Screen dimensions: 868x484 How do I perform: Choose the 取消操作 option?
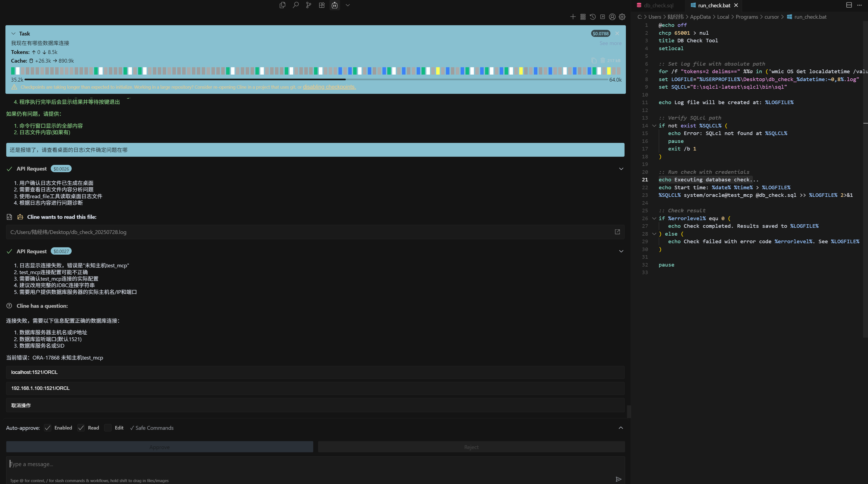point(315,405)
